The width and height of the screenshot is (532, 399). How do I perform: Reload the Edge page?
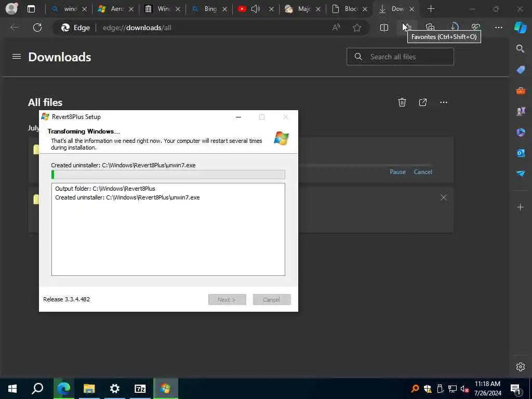pos(37,28)
